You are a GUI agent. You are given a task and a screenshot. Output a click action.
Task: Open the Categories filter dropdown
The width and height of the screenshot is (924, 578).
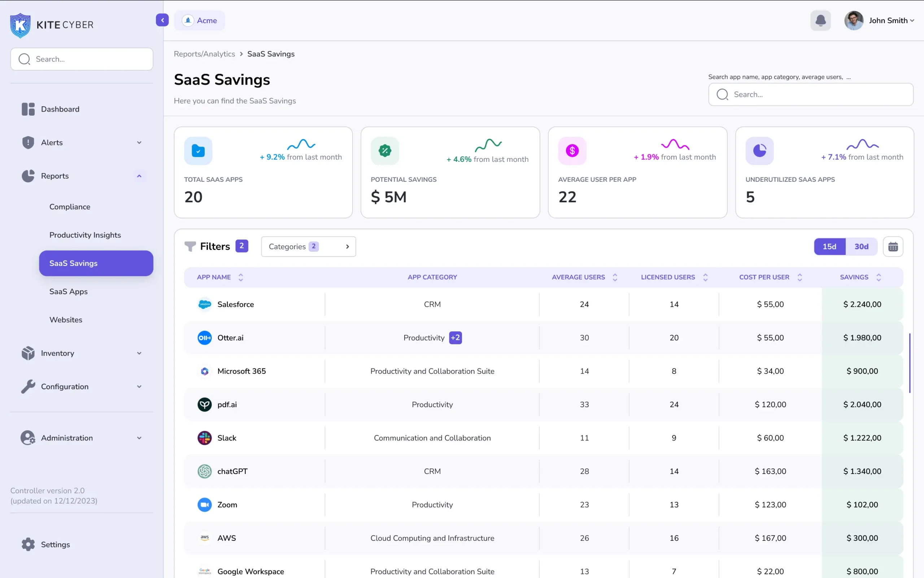point(309,247)
